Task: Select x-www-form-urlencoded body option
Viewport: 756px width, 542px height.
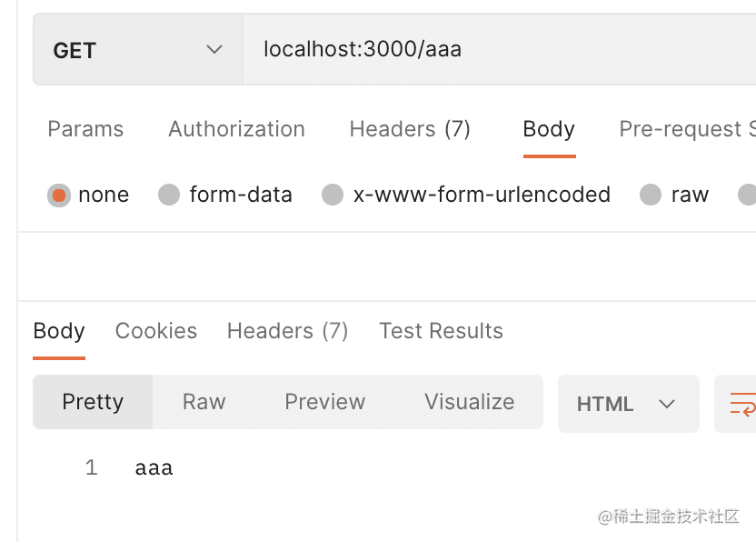Action: click(x=333, y=195)
